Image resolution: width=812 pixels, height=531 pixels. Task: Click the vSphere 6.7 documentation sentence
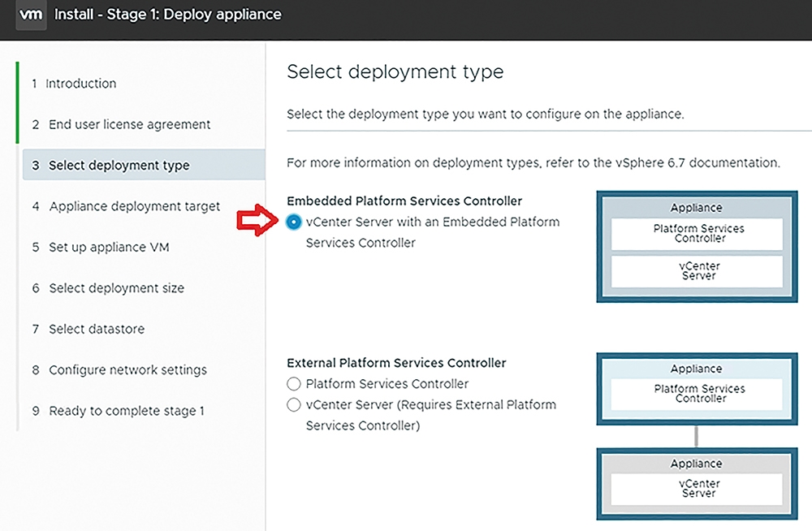pyautogui.click(x=533, y=162)
